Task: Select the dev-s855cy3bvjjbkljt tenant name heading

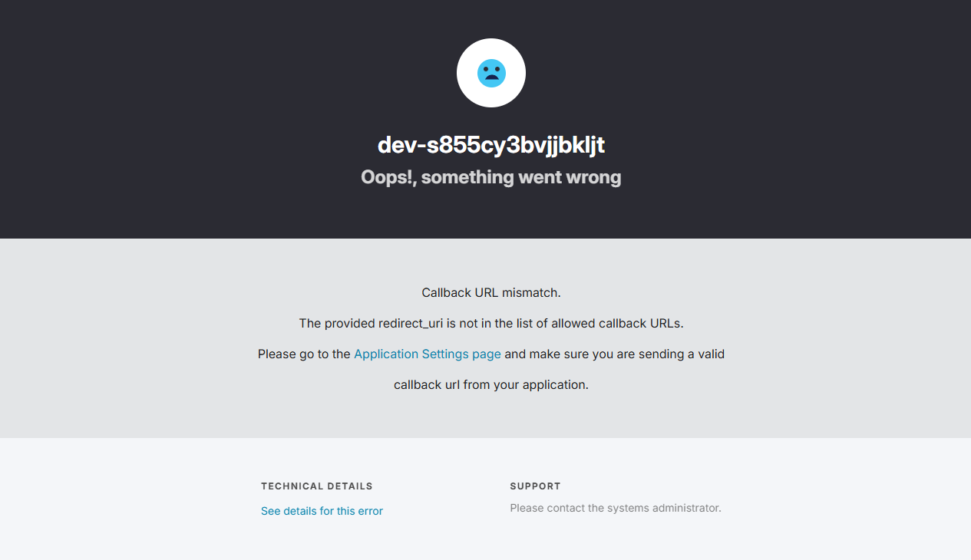Action: (491, 144)
